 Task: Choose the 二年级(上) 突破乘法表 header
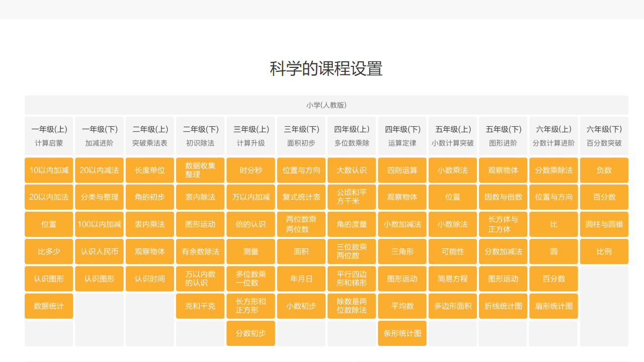coord(150,136)
